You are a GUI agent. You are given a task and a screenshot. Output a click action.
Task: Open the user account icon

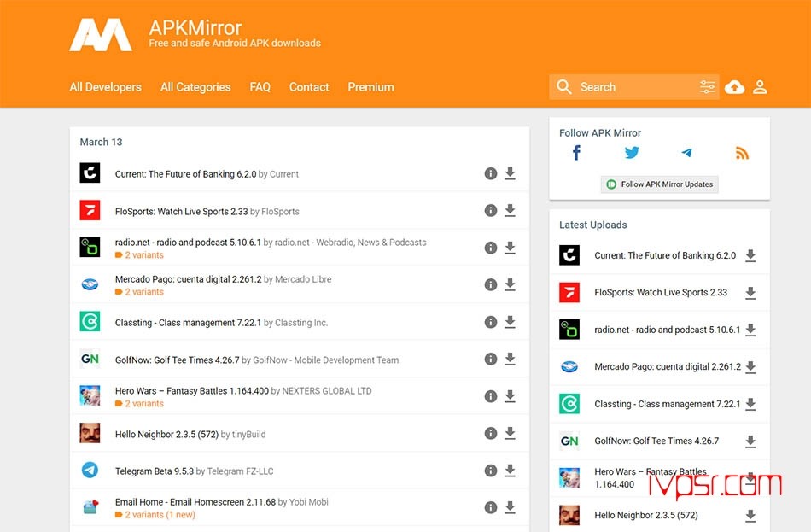(x=760, y=87)
